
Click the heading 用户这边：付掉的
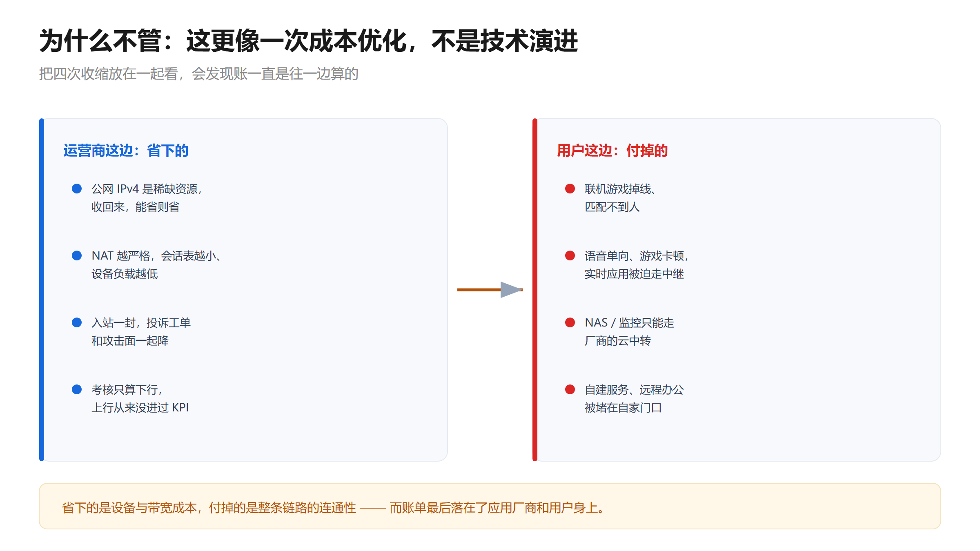coord(612,151)
